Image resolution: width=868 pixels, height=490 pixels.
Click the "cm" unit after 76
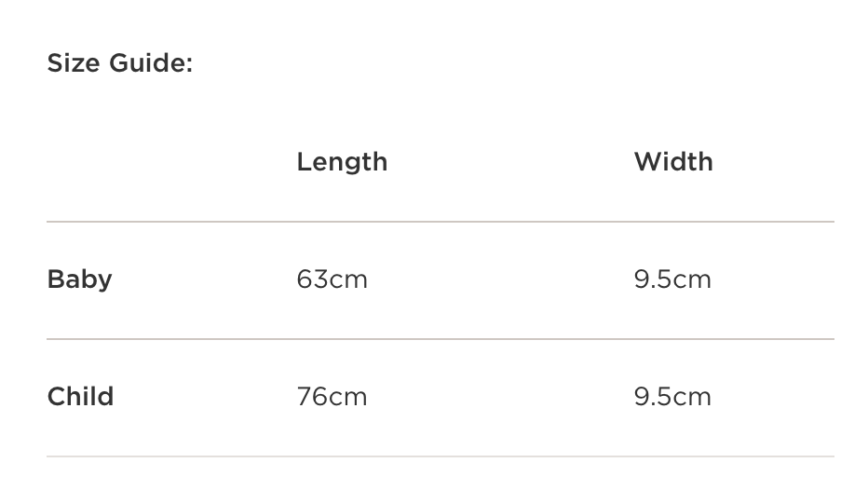click(x=349, y=397)
